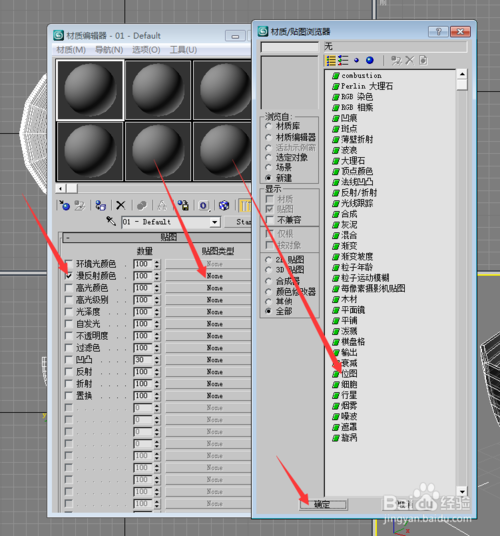
Task: Adjust 漫反射颜色 amount spinner arrows
Action: 157,276
